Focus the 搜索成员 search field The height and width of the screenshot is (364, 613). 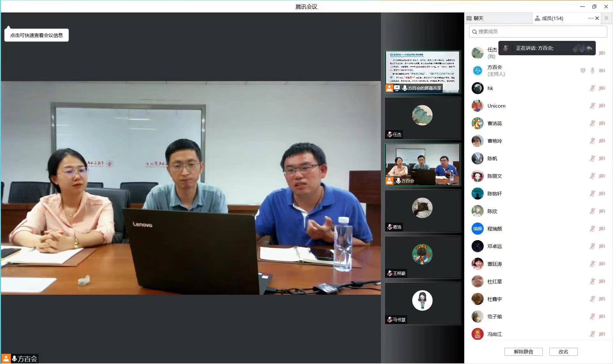(x=540, y=32)
